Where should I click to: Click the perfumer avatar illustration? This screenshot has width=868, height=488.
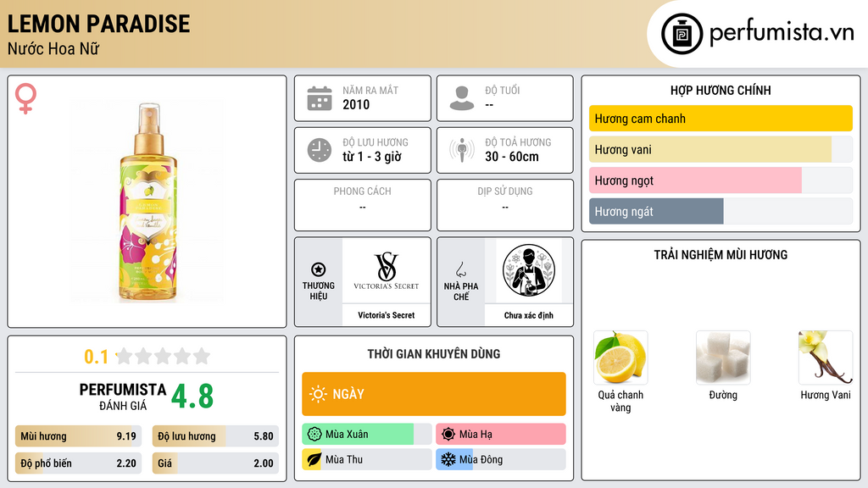point(529,270)
